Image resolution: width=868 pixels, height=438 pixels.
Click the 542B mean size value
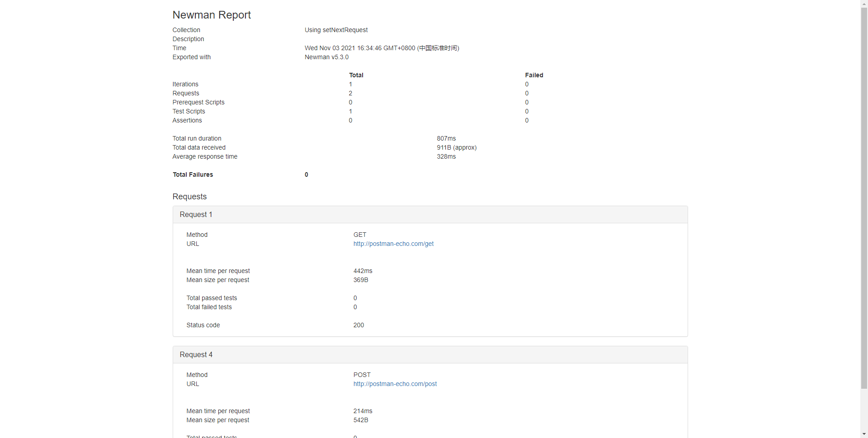click(361, 420)
